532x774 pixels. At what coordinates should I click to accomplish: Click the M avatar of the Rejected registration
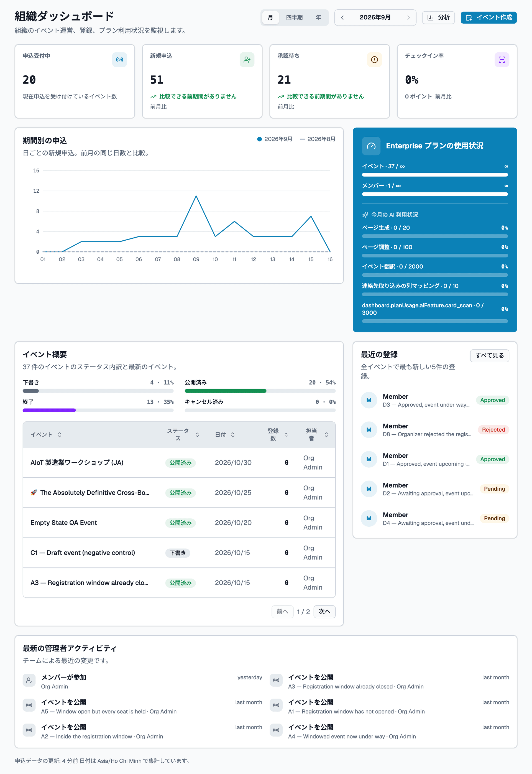click(369, 429)
